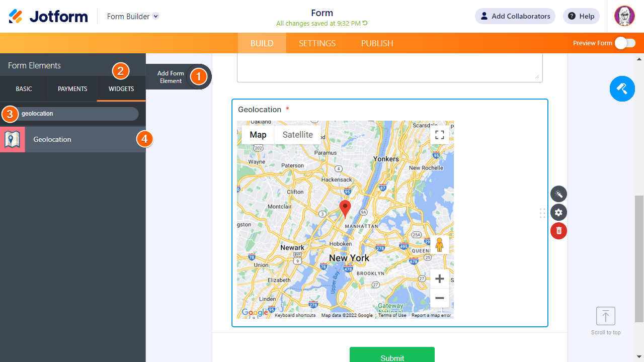Image resolution: width=644 pixels, height=362 pixels.
Task: Zoom in on the map
Action: pos(439,279)
